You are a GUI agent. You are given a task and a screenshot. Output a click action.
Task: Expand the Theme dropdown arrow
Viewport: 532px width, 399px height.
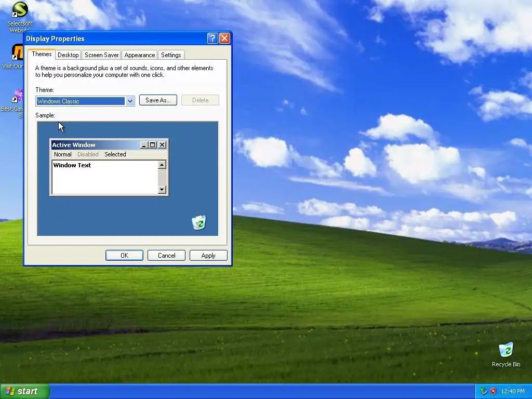point(130,101)
